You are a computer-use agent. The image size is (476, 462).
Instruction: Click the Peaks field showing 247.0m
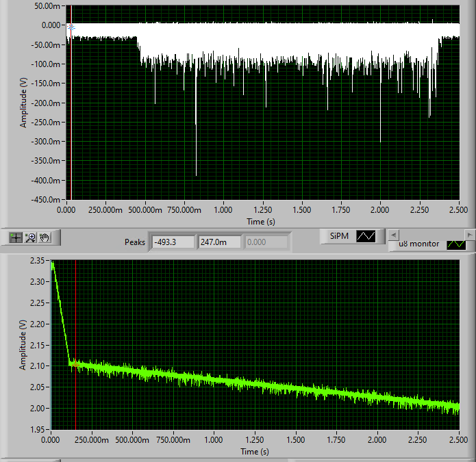pos(219,242)
